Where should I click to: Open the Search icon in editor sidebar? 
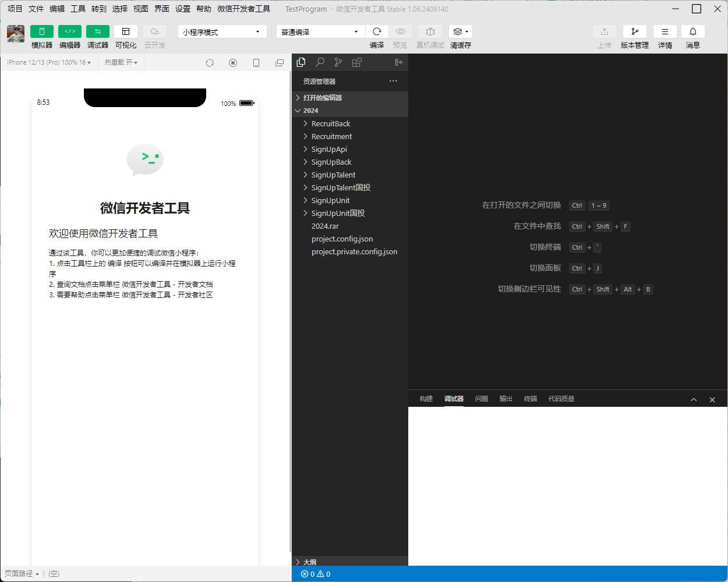[320, 62]
